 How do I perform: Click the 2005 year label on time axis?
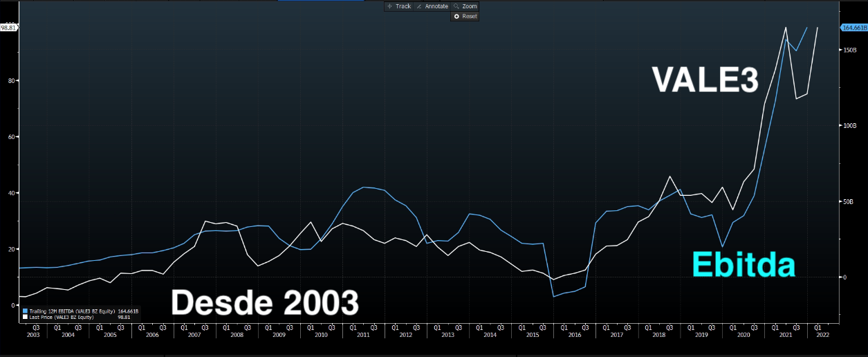(110, 335)
